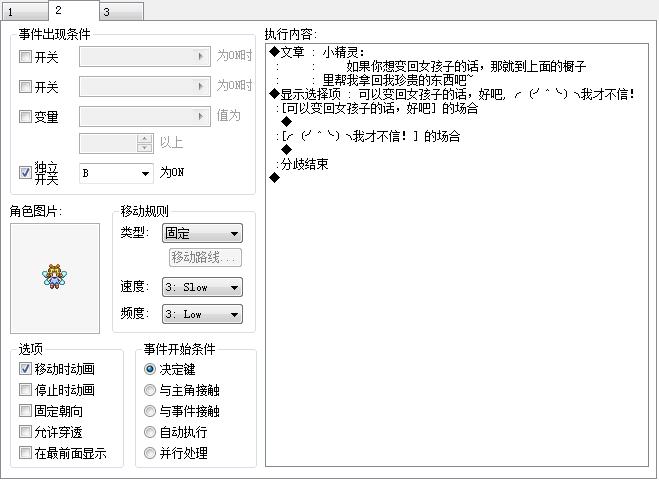
Task: Enable the second 开关 condition checkbox
Action: tap(25, 87)
